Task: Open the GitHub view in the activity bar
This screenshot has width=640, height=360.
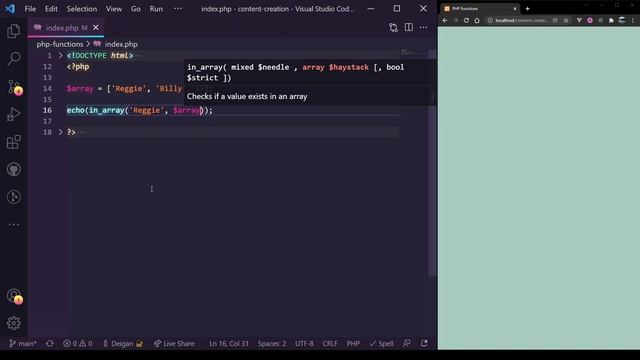Action: click(x=13, y=169)
